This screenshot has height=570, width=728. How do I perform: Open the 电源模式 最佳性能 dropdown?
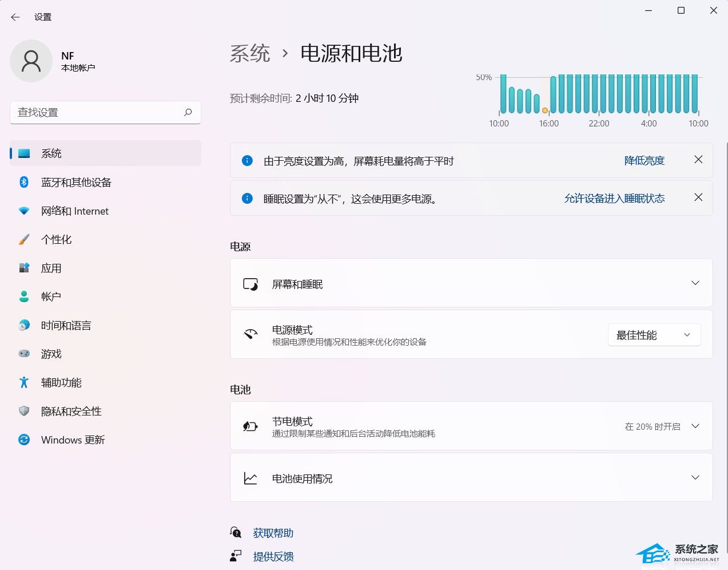click(654, 335)
